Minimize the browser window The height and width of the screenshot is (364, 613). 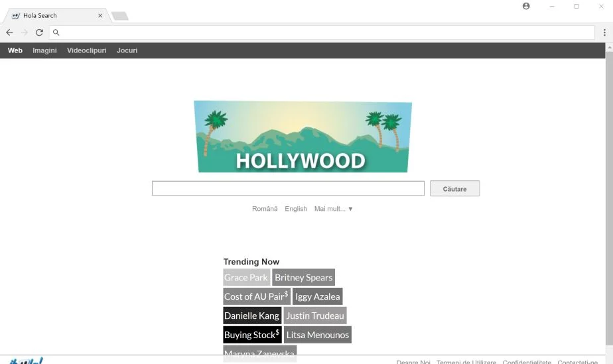[552, 6]
